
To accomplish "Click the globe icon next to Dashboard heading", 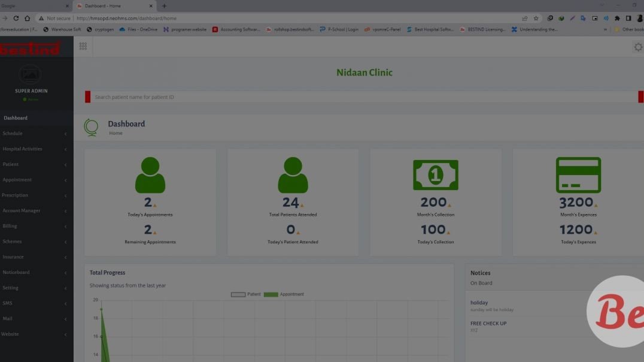I will 92,126.
